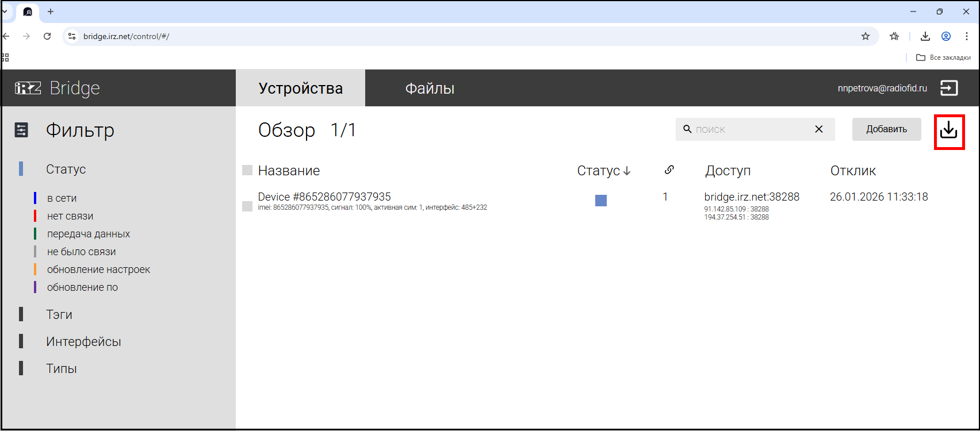Open the Устройства tab
The width and height of the screenshot is (980, 431).
pyautogui.click(x=300, y=88)
